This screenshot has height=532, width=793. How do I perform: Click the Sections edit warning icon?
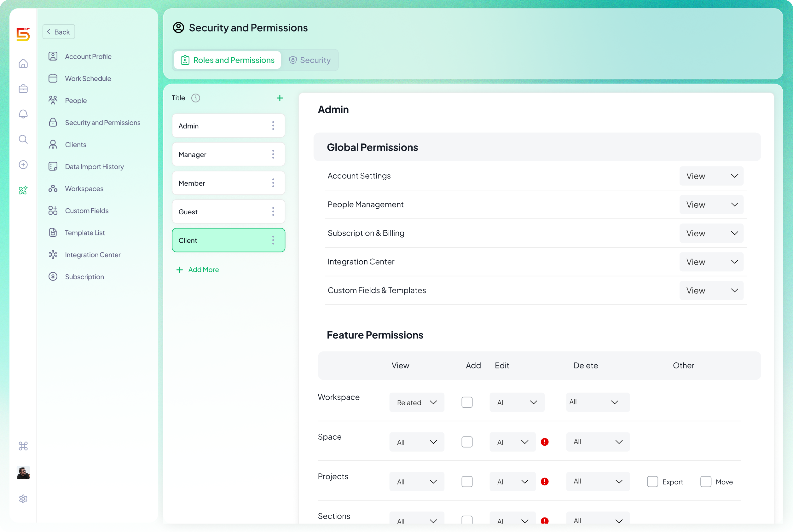point(545,520)
